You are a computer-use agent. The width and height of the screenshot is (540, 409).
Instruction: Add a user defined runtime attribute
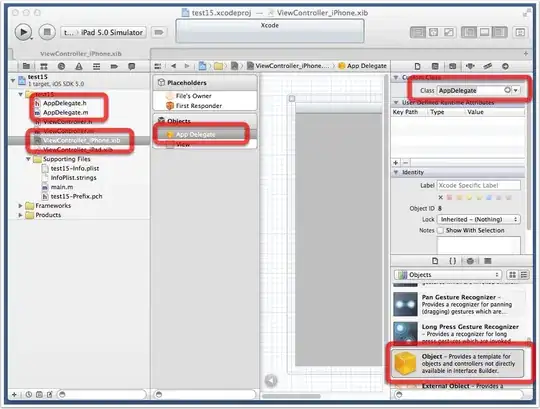coord(396,162)
